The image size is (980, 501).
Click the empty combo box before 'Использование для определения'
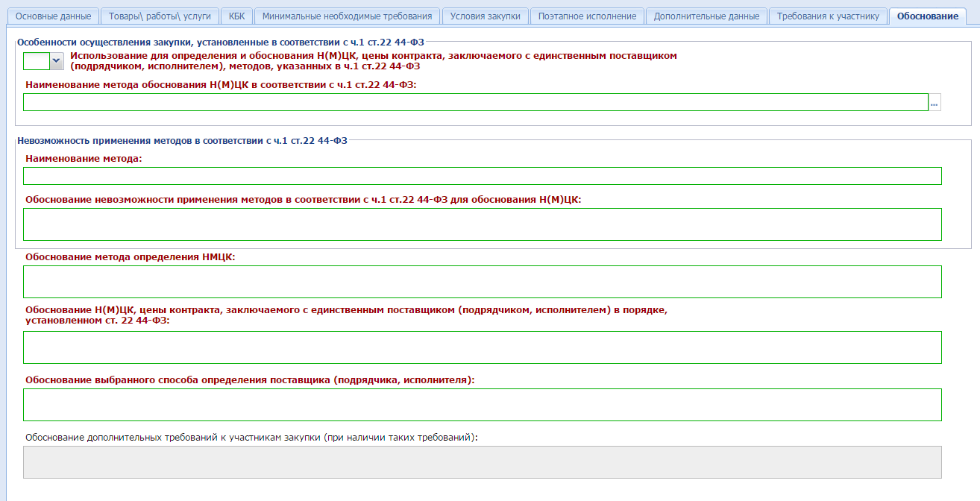coord(37,61)
